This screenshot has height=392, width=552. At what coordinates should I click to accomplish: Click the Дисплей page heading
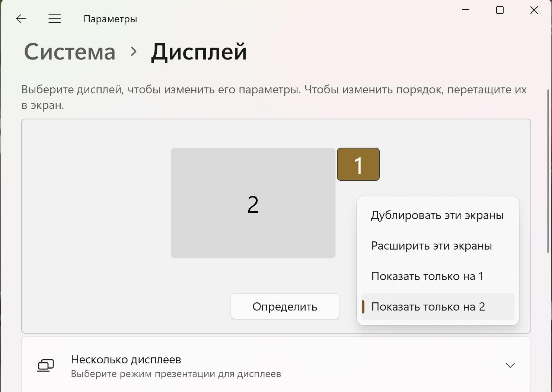(199, 52)
